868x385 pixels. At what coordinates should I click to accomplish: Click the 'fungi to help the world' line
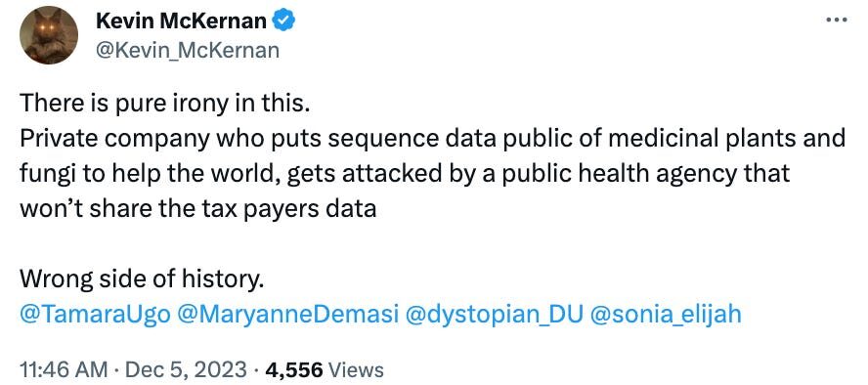pyautogui.click(x=405, y=174)
